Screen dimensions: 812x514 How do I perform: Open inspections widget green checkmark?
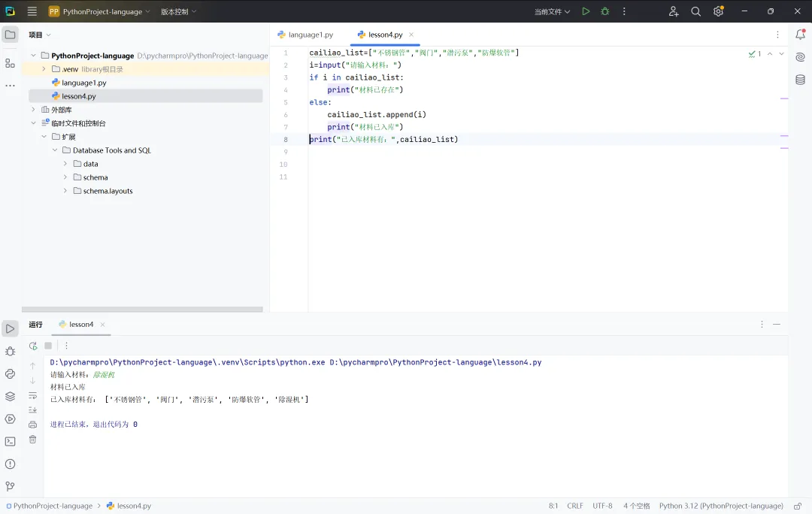pos(755,54)
